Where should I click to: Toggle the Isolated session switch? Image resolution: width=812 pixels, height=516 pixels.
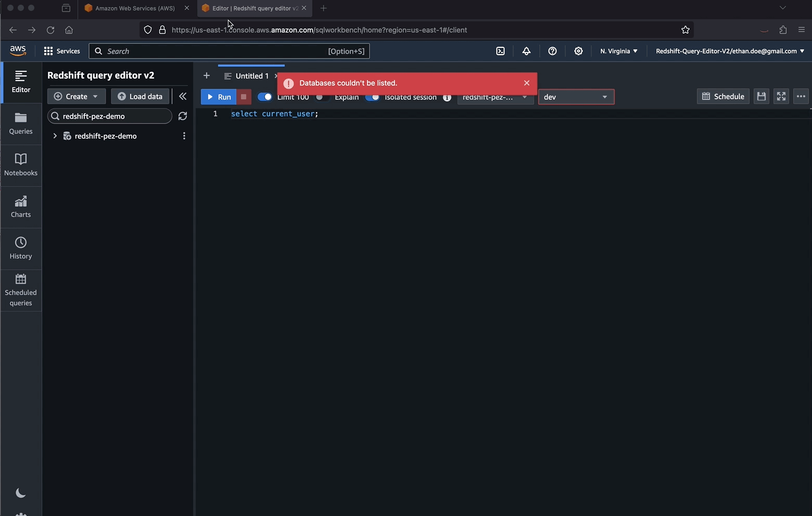[372, 97]
